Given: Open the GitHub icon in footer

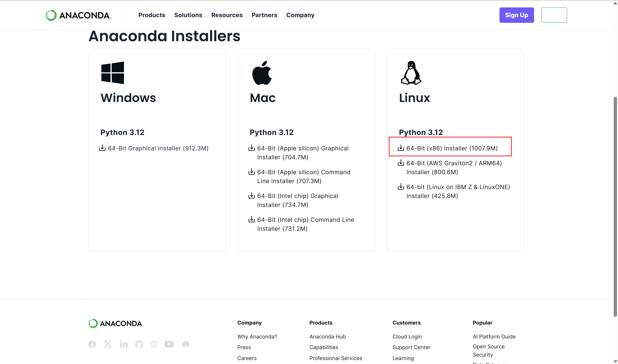Looking at the screenshot, I should (139, 344).
